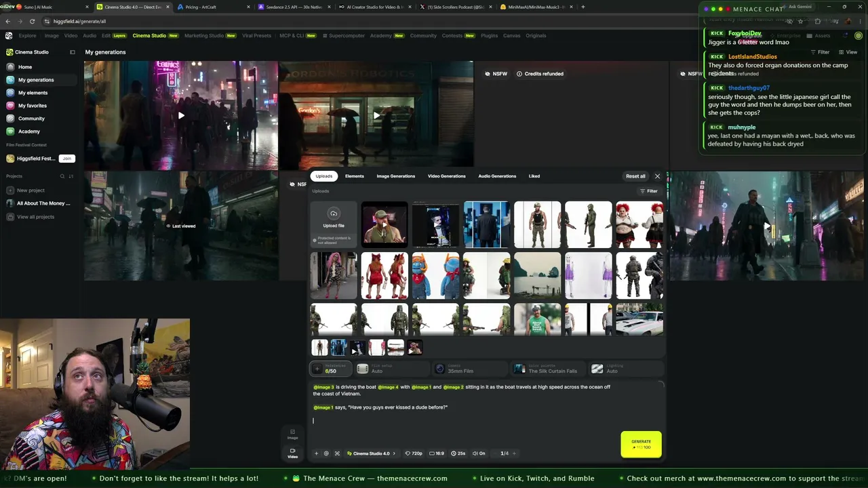
Task: Collapse the Cinema Studio sidebar panel
Action: click(73, 52)
